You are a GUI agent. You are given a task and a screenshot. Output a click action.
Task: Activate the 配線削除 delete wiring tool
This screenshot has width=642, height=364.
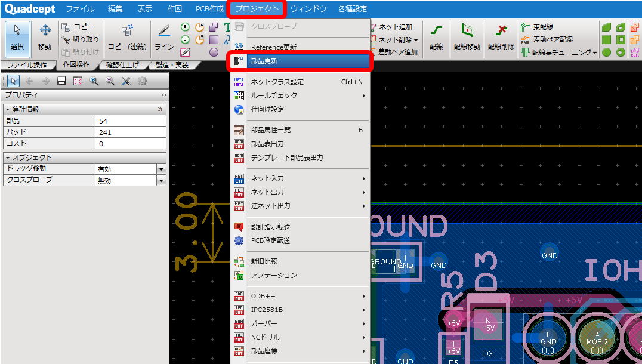coord(501,37)
